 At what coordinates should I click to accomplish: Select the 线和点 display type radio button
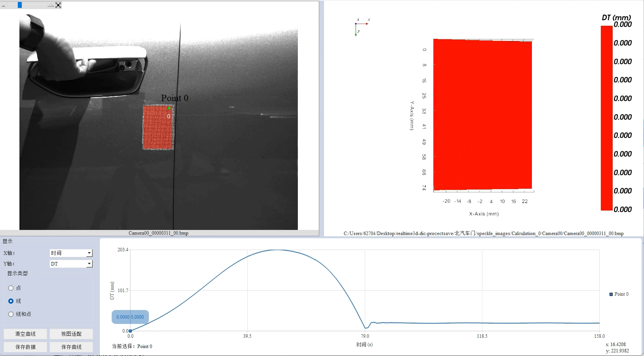click(11, 314)
